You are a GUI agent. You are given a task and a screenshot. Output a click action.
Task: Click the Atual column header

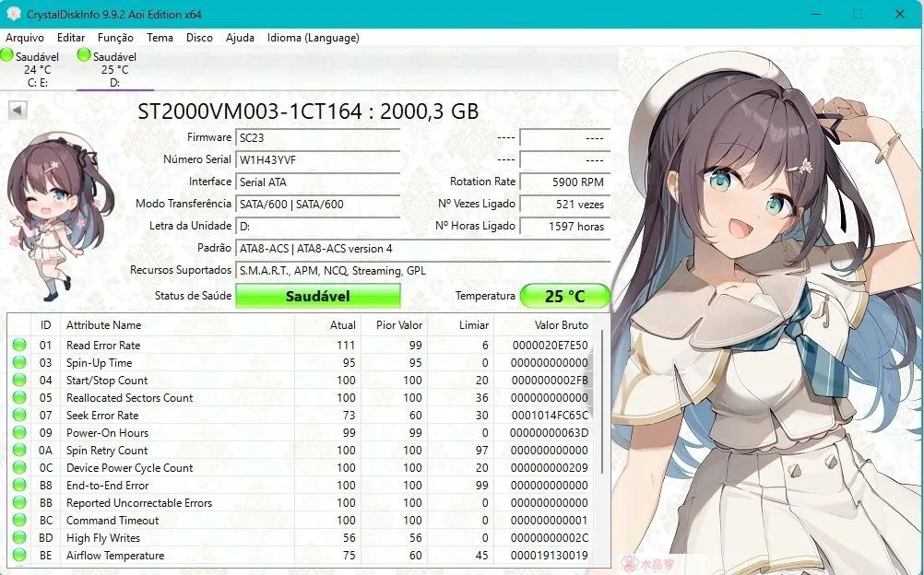327,325
